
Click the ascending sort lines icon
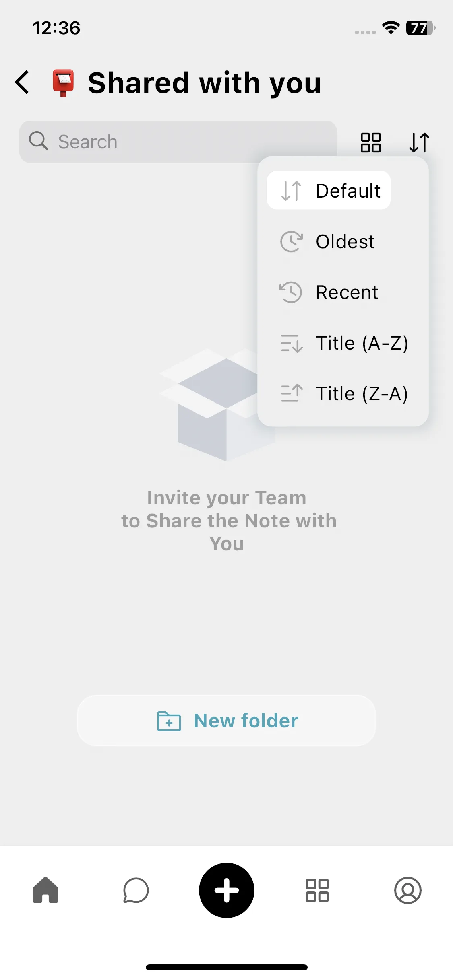click(x=292, y=393)
